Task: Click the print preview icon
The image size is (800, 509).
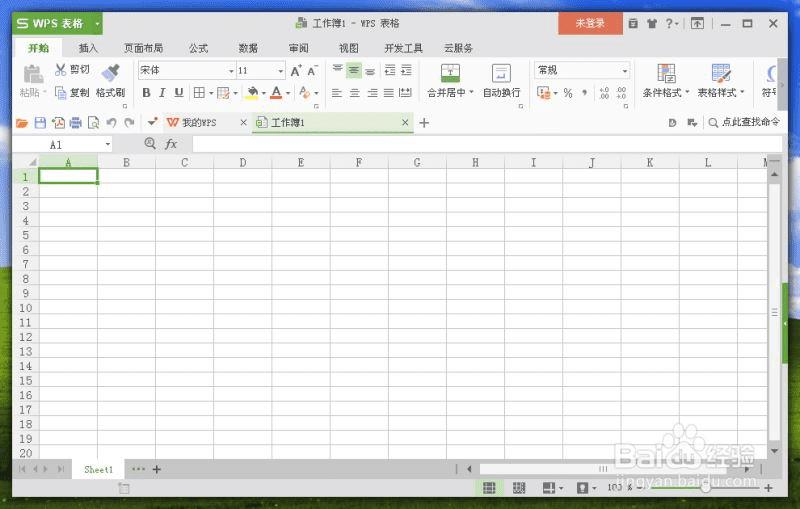Action: [x=93, y=123]
